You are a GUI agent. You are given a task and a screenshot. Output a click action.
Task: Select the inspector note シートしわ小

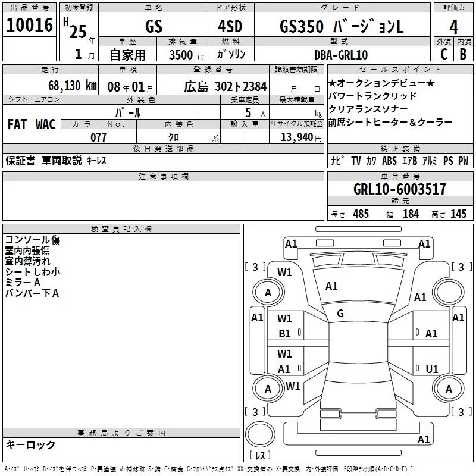point(33,272)
